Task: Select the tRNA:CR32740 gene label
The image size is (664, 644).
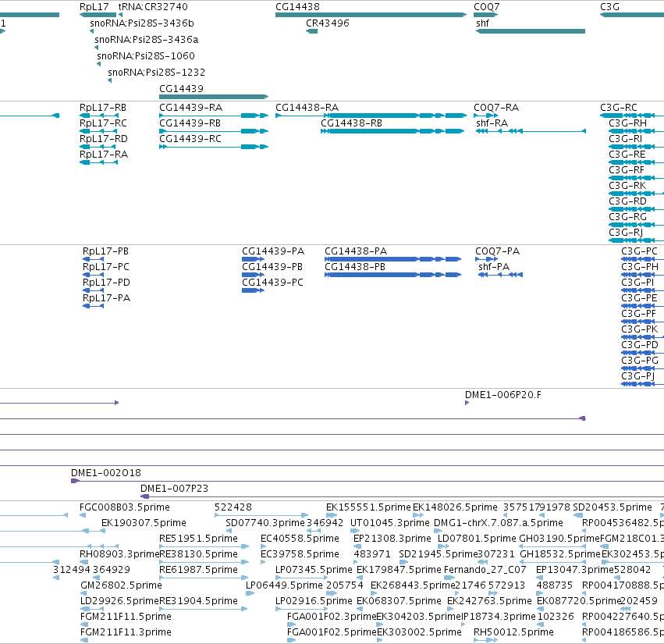Action: tap(153, 7)
